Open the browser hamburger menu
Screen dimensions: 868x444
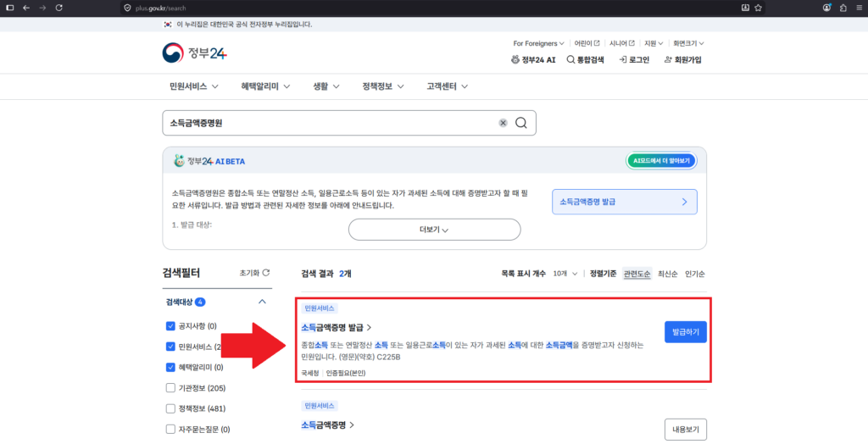tap(858, 8)
